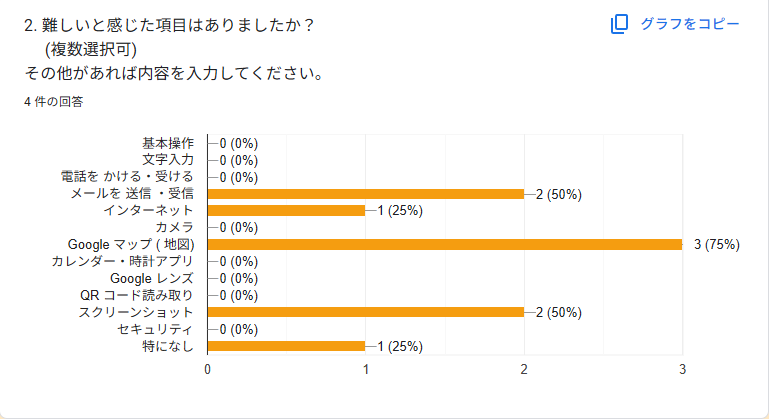
Task: Click the x-axis tick number 3
Action: pos(682,369)
